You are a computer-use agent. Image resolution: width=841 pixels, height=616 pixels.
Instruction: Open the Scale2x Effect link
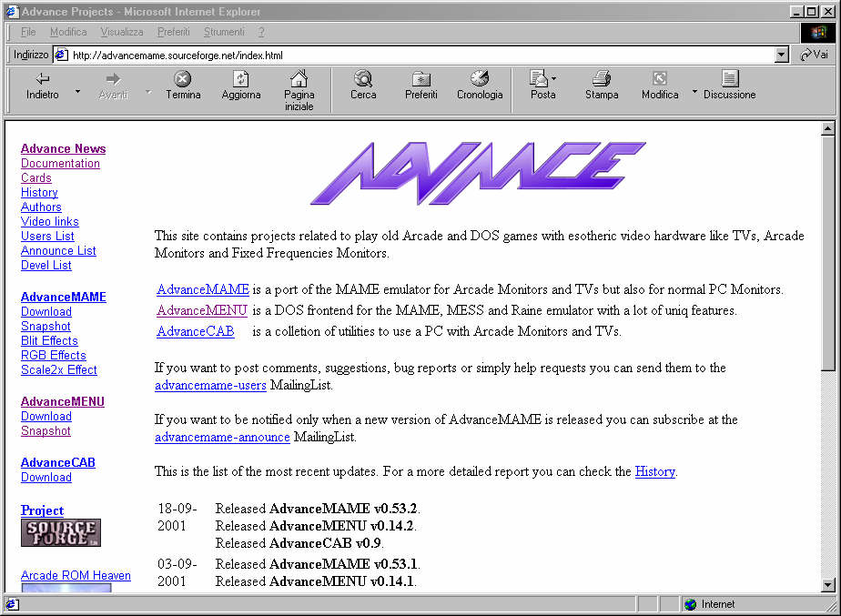[59, 369]
